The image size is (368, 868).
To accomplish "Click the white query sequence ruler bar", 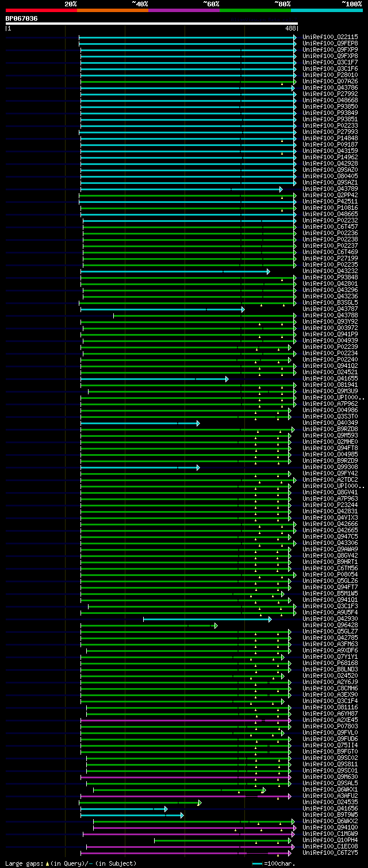I will (x=151, y=24).
